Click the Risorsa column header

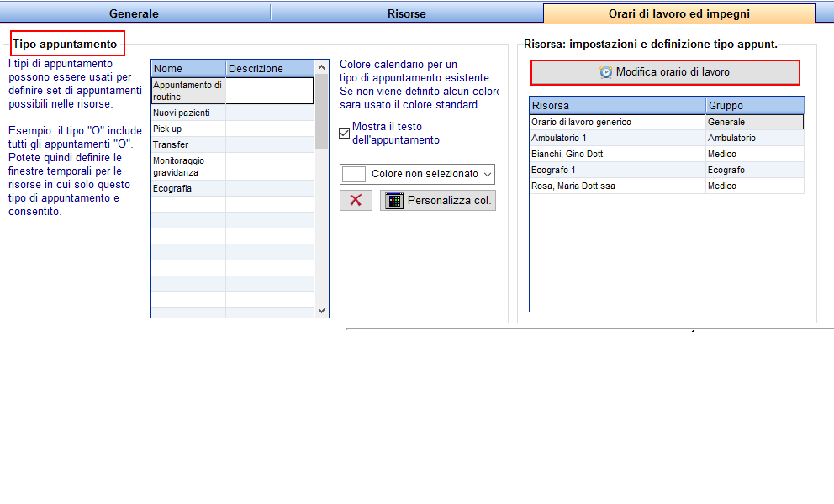point(618,105)
